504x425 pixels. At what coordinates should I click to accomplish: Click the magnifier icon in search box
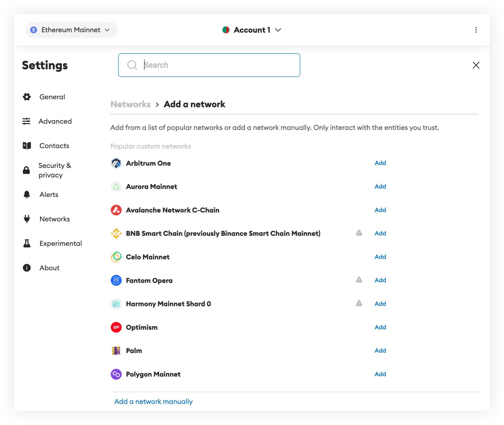click(132, 65)
